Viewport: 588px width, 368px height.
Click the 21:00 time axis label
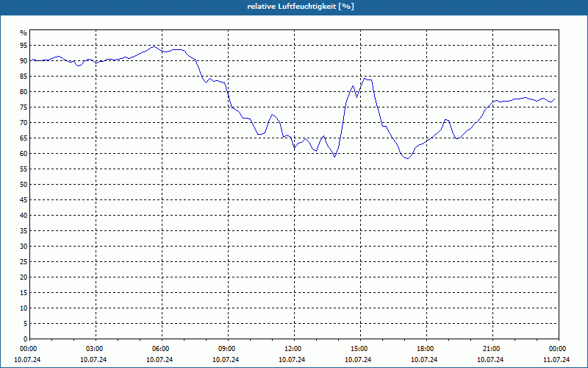coord(492,349)
